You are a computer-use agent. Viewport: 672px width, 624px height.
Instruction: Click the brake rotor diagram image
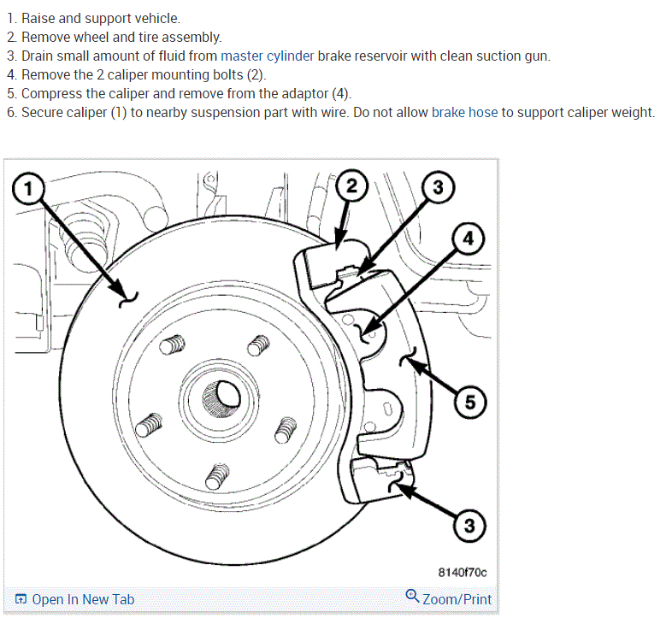tap(251, 373)
